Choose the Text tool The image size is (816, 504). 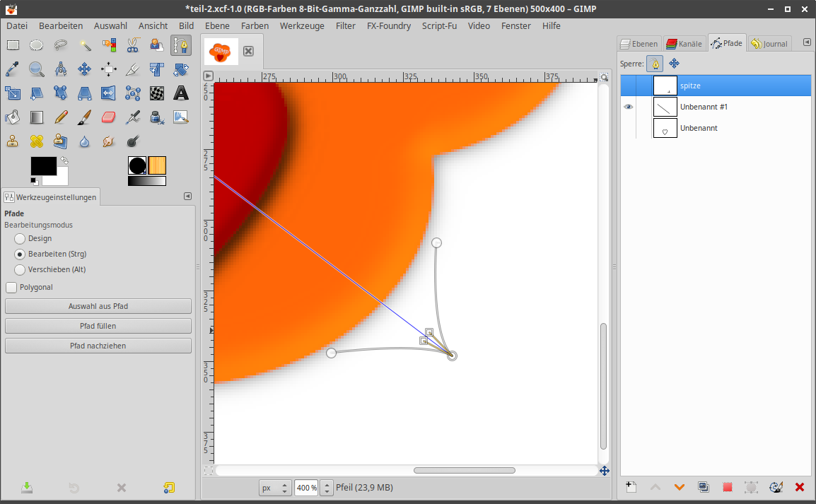point(181,93)
